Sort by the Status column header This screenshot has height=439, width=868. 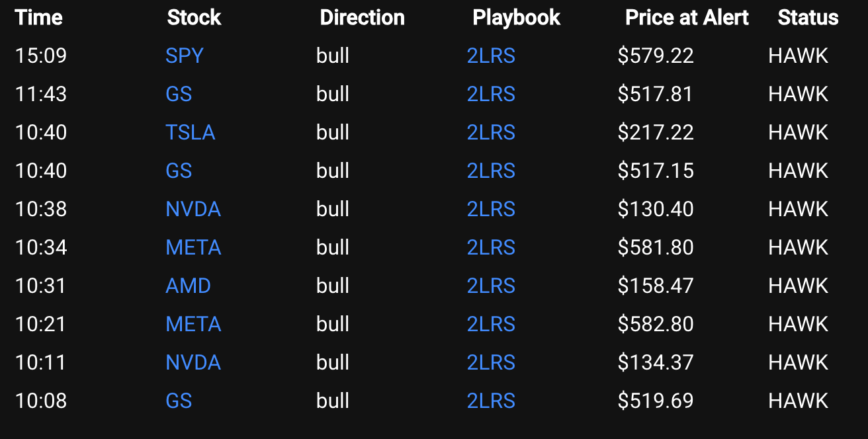click(808, 17)
